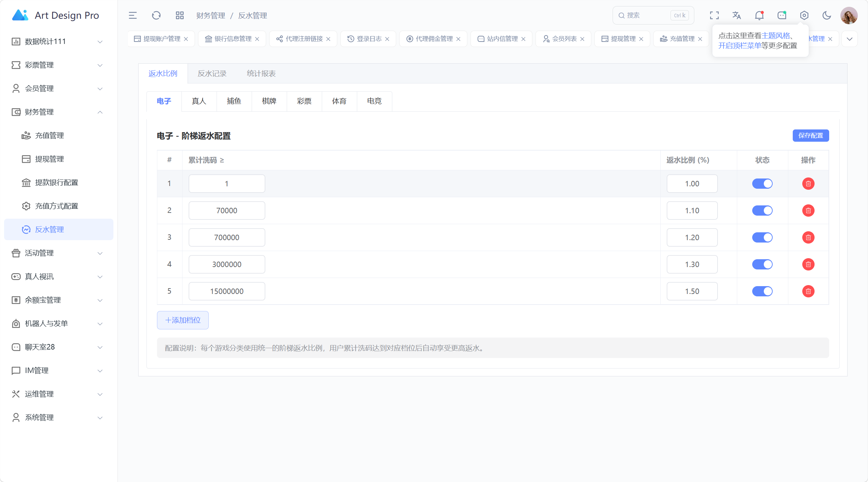This screenshot has width=868, height=482.
Task: Open the tabs overflow dropdown arrow
Action: click(x=849, y=39)
